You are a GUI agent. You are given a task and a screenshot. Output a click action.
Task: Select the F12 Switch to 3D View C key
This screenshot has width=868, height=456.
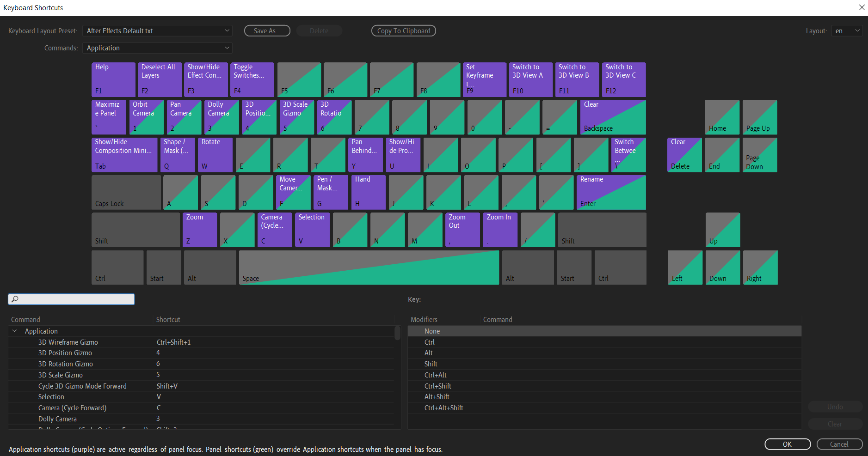click(624, 79)
